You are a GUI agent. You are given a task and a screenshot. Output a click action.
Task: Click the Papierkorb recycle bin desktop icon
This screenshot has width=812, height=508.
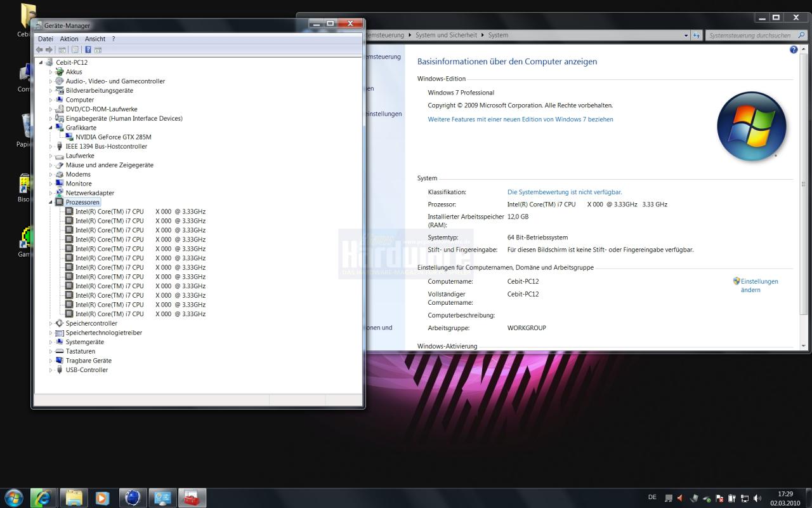pos(25,126)
